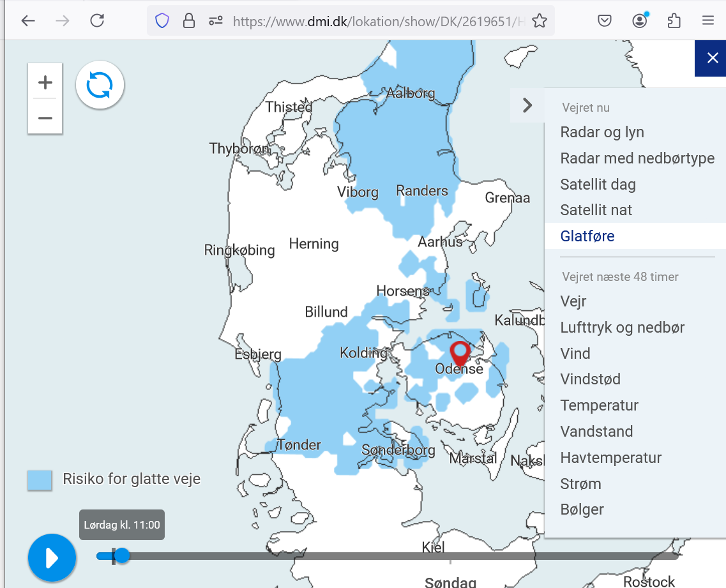Click the Tønder label on map
726x588 pixels.
[299, 445]
